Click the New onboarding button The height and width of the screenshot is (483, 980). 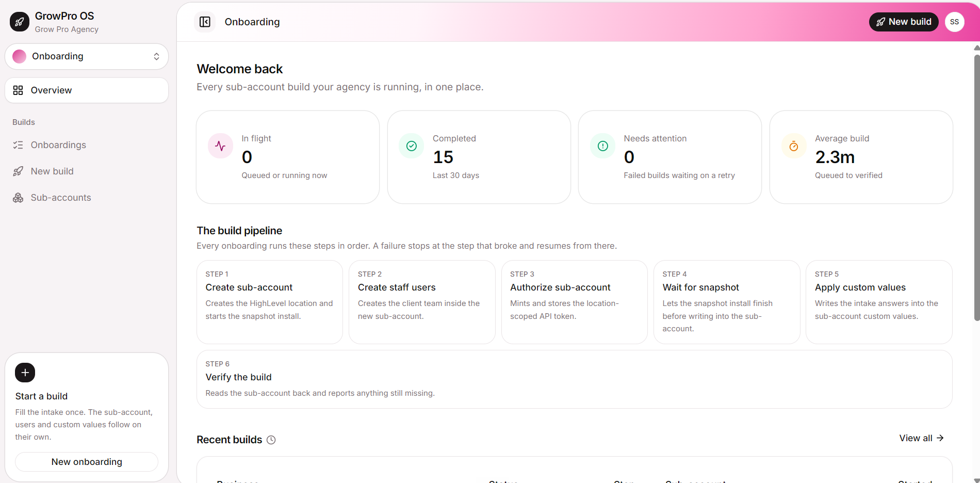pos(87,462)
